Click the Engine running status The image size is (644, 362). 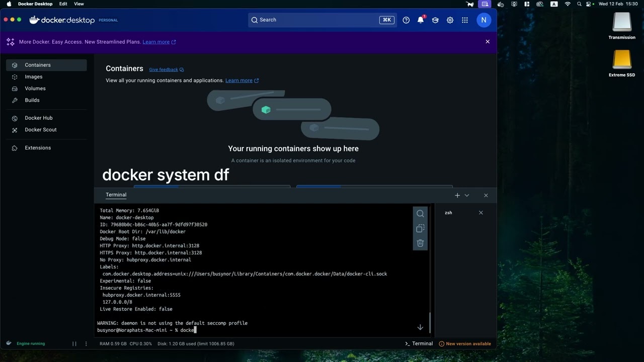(x=31, y=344)
